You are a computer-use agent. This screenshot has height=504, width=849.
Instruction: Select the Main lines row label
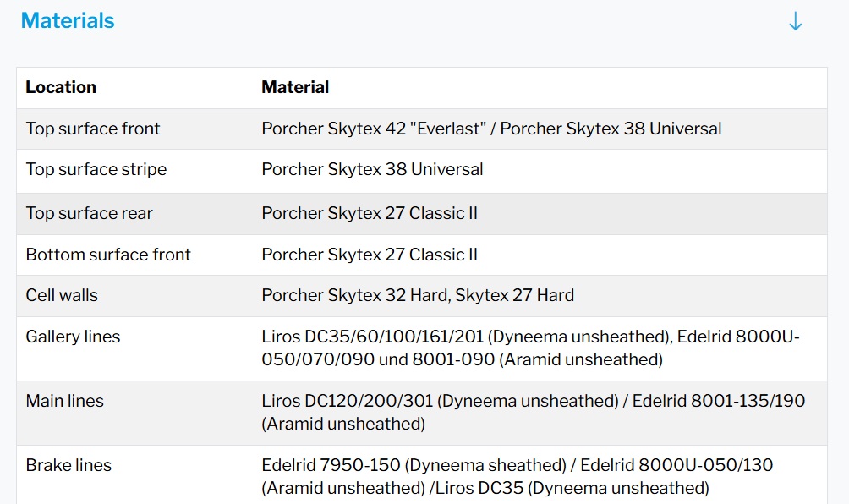tap(65, 401)
